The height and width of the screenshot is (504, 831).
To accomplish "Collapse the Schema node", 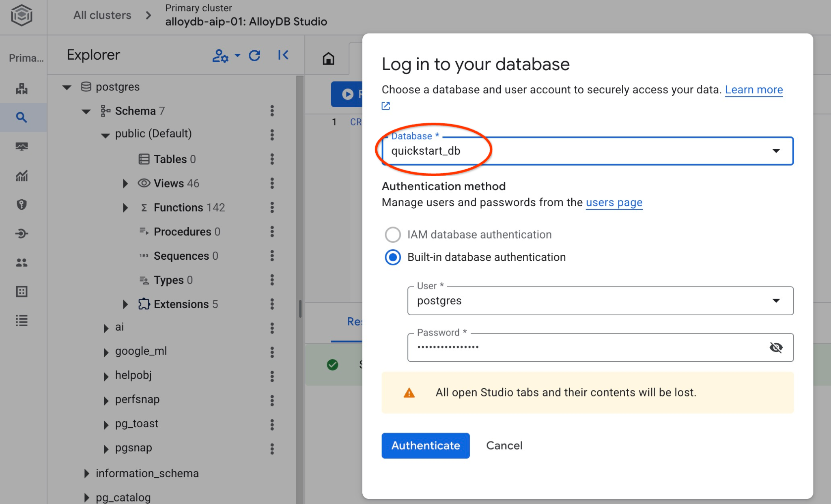I will (86, 111).
